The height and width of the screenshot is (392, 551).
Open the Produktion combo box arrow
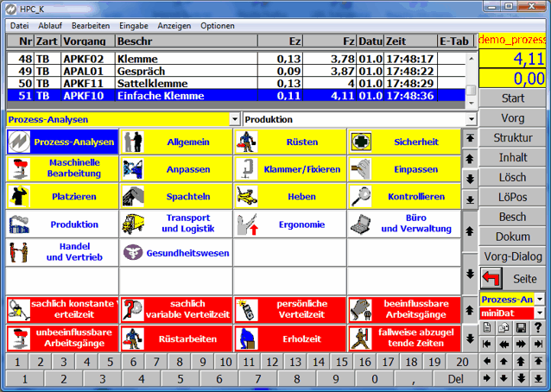[471, 119]
